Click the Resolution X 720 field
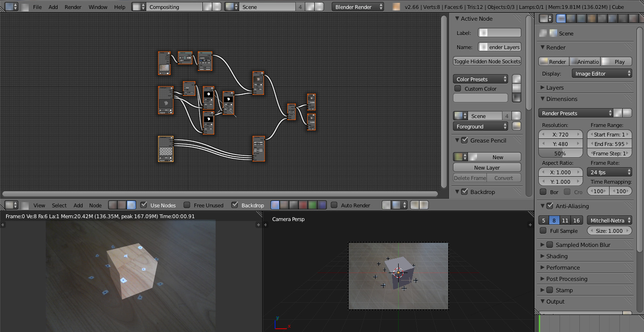 [560, 135]
